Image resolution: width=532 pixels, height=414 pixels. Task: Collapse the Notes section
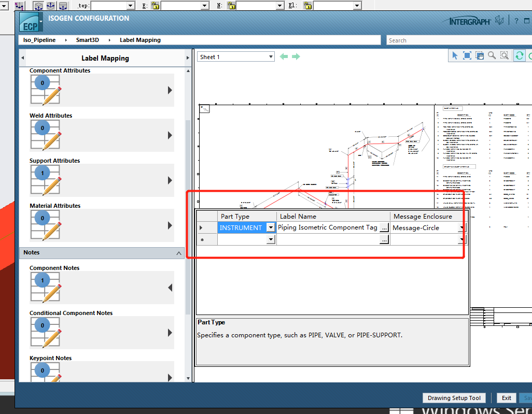click(179, 253)
